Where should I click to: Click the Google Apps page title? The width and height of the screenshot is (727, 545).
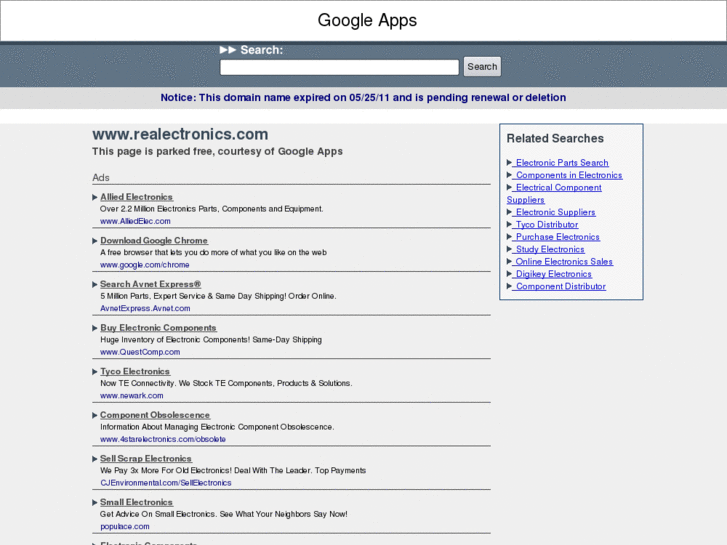click(x=367, y=20)
